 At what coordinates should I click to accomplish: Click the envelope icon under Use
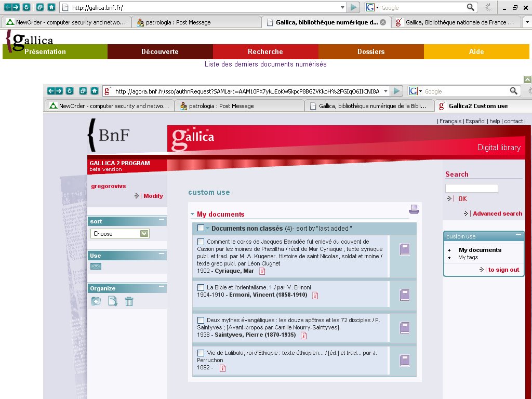pos(96,267)
